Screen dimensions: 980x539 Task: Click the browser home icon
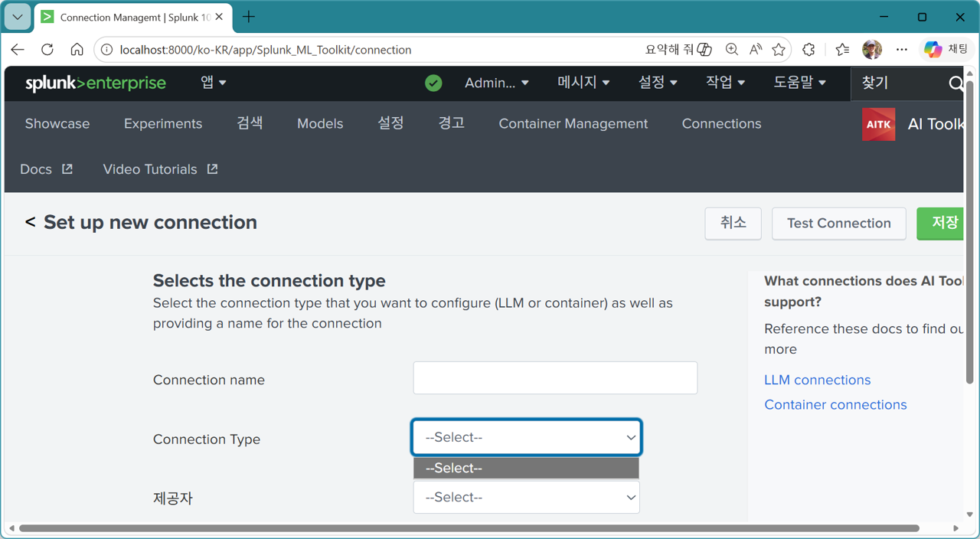(77, 49)
